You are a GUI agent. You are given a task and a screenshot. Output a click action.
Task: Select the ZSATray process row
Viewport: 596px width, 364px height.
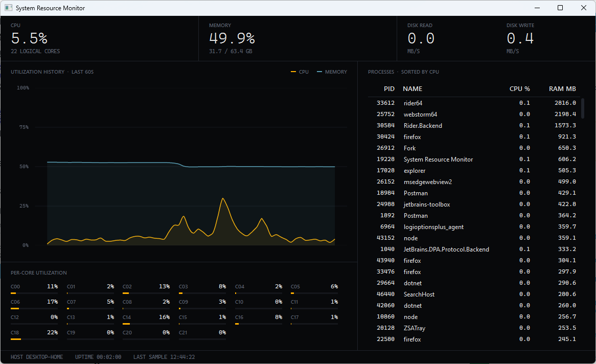click(x=475, y=328)
